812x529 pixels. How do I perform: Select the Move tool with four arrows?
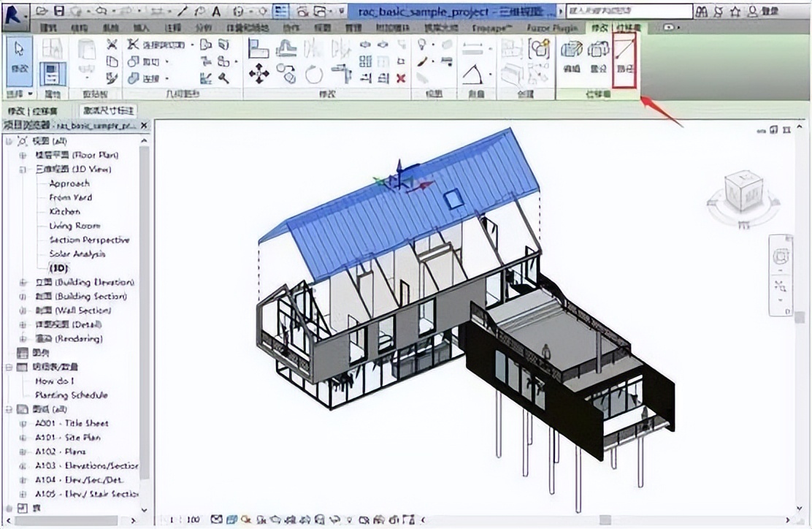258,73
